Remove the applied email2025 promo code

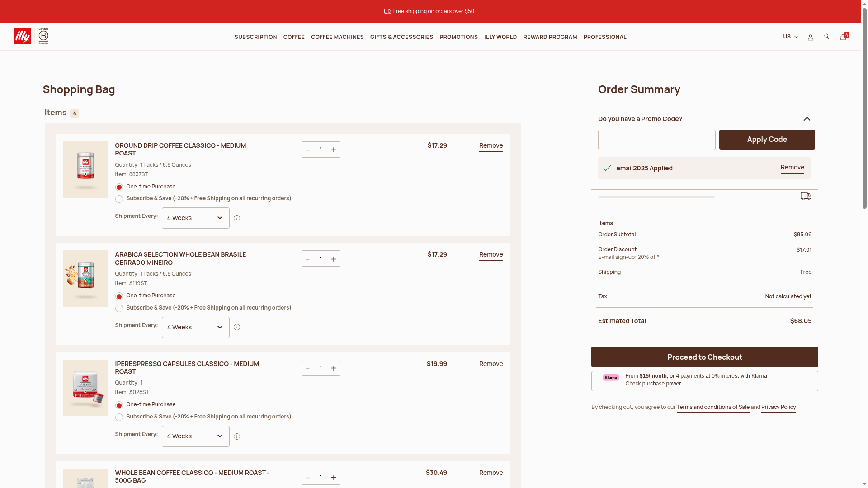coord(792,168)
